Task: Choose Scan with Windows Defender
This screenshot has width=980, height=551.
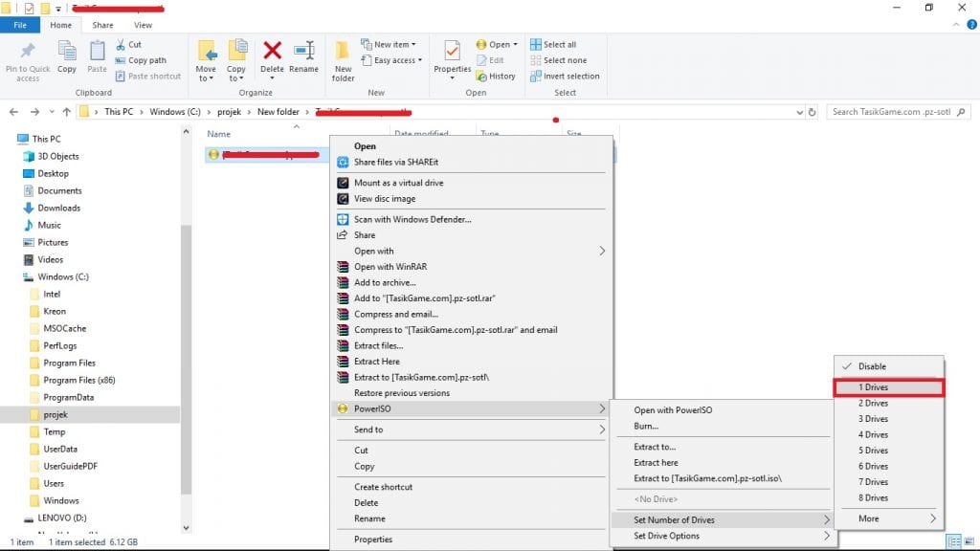Action: click(x=412, y=219)
